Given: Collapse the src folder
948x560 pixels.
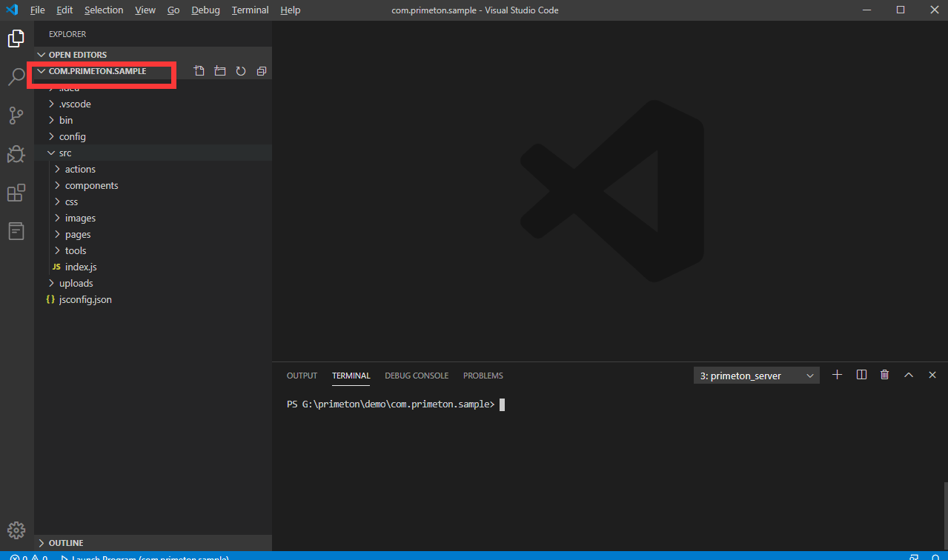Looking at the screenshot, I should pyautogui.click(x=65, y=153).
